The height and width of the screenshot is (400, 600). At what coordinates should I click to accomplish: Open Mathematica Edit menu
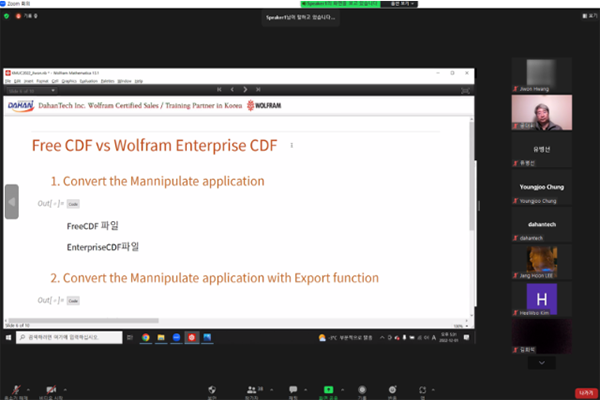[17, 81]
